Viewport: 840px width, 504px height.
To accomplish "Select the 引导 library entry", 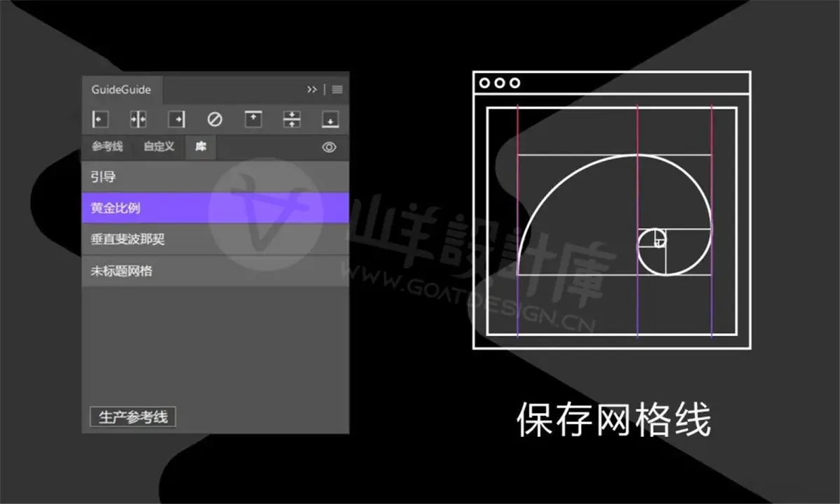I will 216,177.
